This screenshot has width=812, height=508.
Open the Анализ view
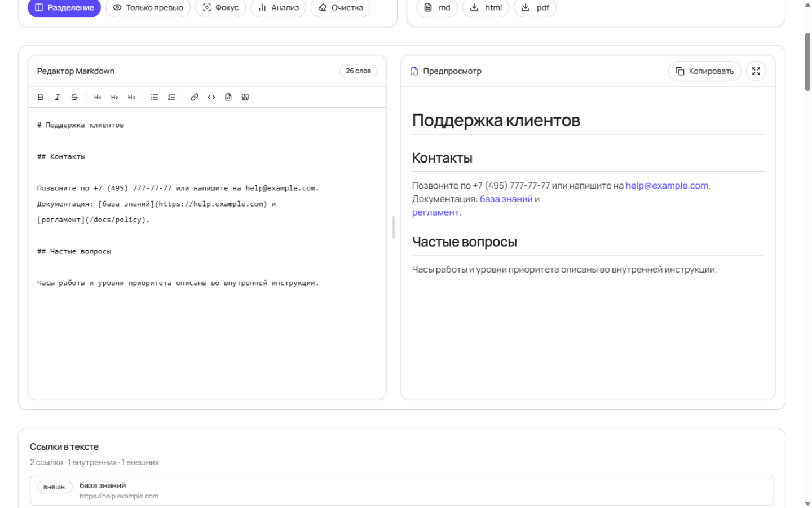point(279,8)
